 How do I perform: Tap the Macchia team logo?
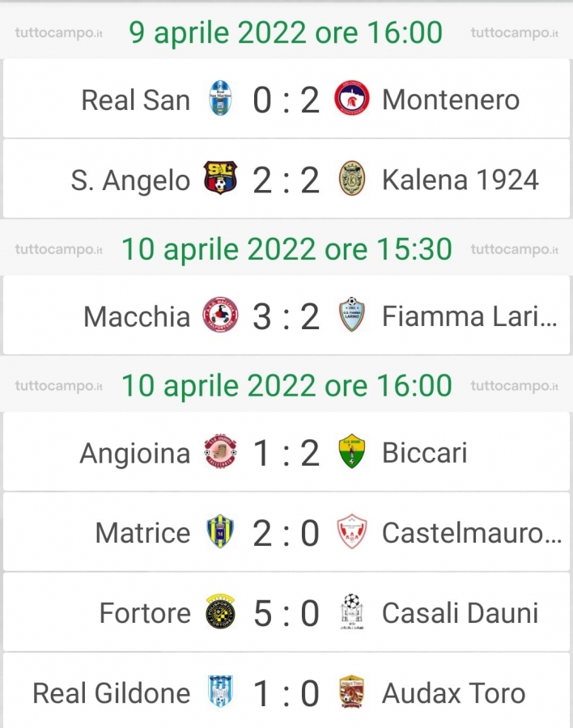click(221, 315)
